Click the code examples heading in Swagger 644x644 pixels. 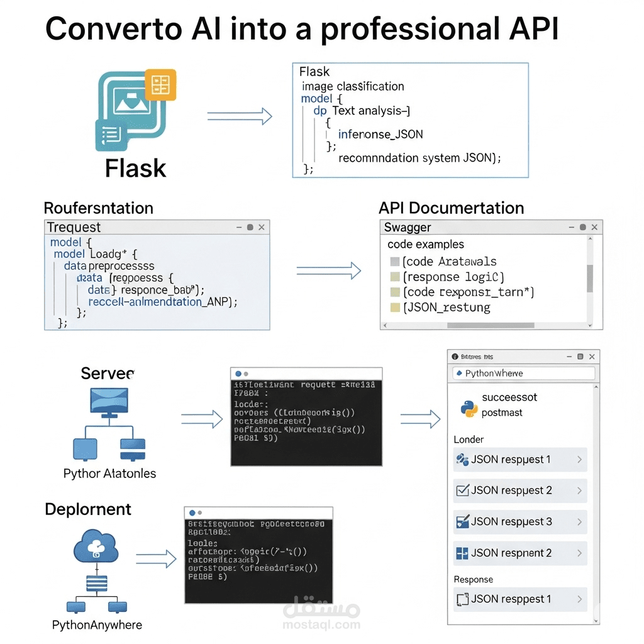425,245
